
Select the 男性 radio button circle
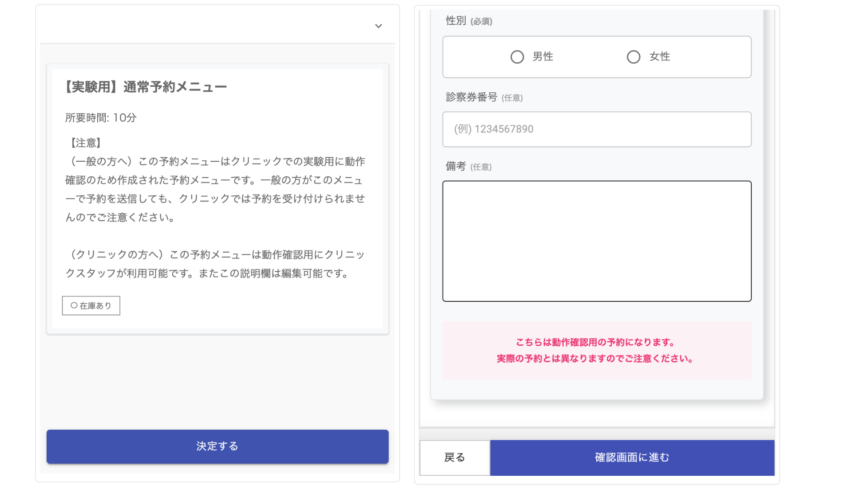coord(517,57)
